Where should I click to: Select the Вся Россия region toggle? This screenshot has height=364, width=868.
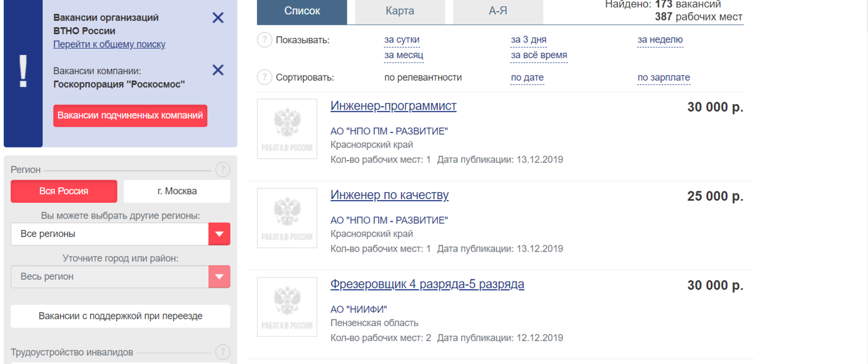click(64, 191)
